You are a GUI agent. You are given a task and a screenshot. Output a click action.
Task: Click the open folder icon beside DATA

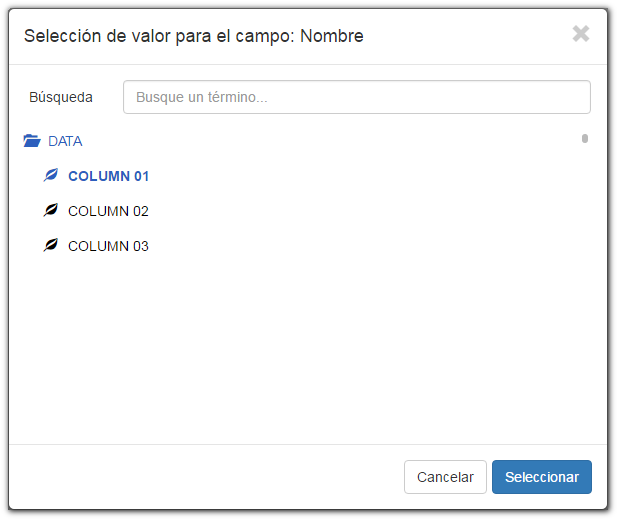click(x=32, y=140)
